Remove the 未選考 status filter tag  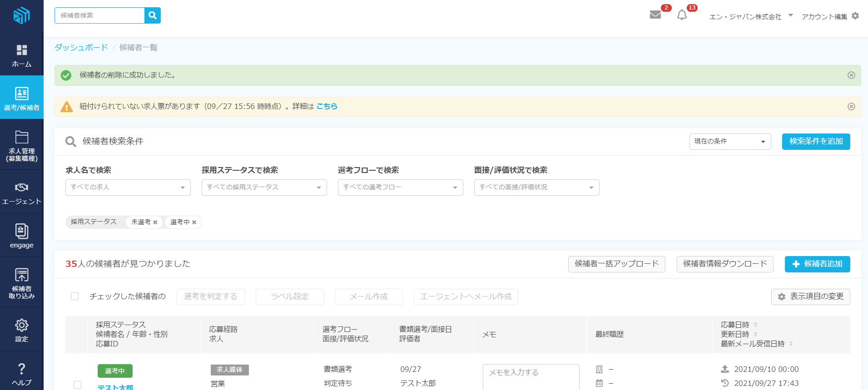[x=155, y=222]
